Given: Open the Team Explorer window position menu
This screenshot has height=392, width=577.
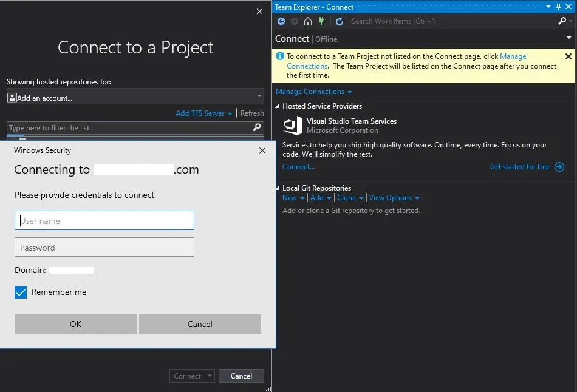Looking at the screenshot, I should coord(548,7).
